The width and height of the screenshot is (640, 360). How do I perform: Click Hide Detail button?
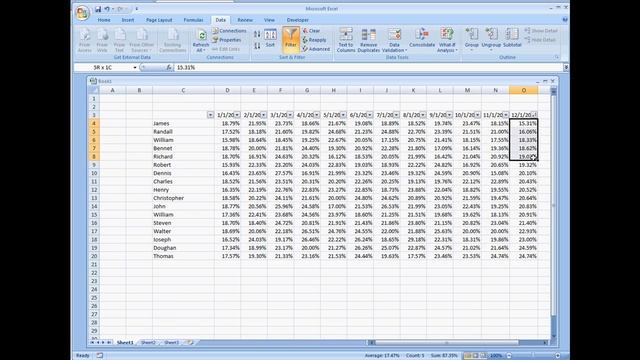pyautogui.click(x=540, y=40)
